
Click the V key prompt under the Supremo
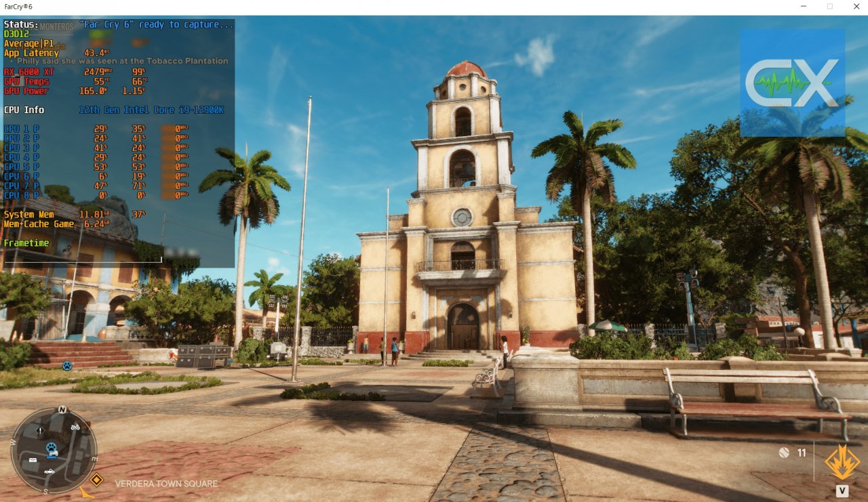[x=842, y=490]
